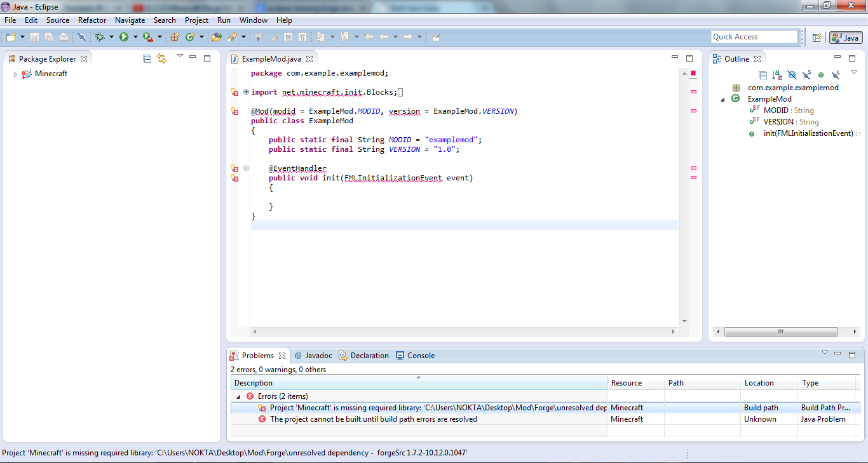Toggle Hide Fields in Outline

792,75
